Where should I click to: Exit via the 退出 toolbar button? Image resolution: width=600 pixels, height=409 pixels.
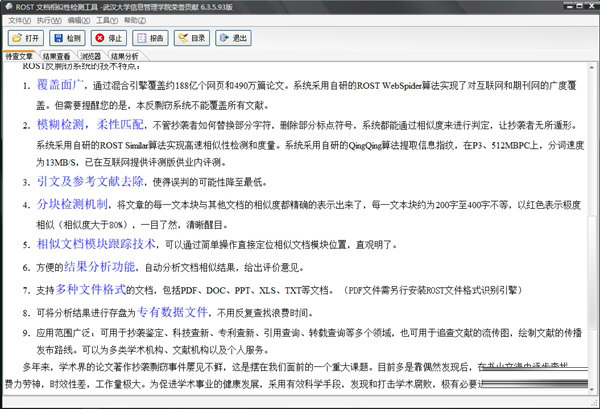(x=234, y=37)
